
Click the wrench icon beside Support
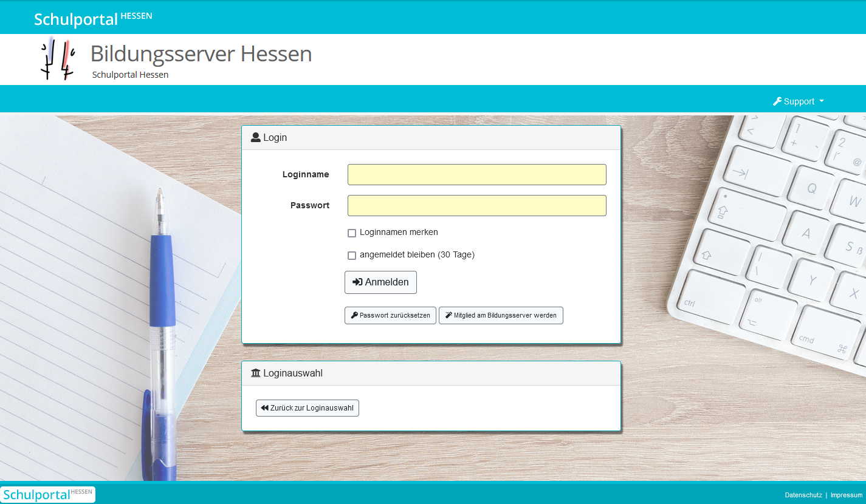tap(777, 101)
